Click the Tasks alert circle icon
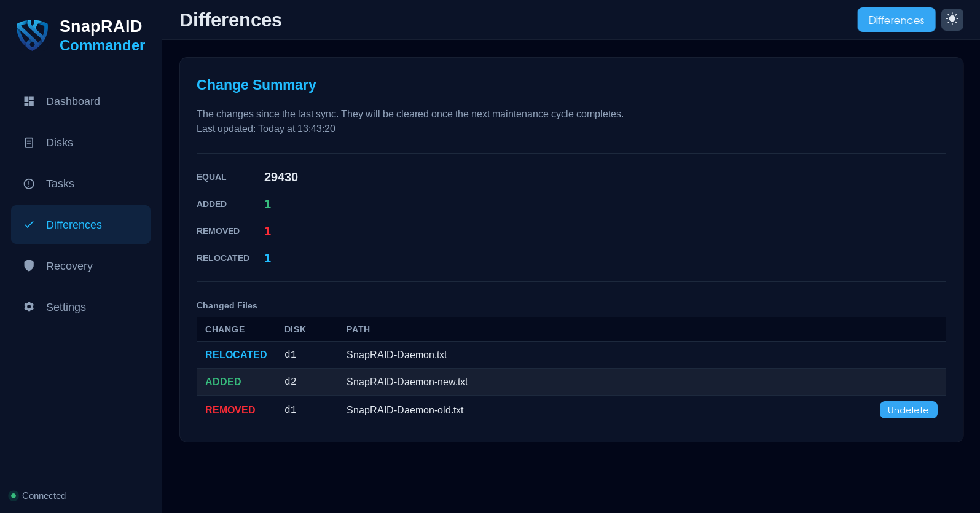Screen dimensions: 980x513 click(x=29, y=184)
